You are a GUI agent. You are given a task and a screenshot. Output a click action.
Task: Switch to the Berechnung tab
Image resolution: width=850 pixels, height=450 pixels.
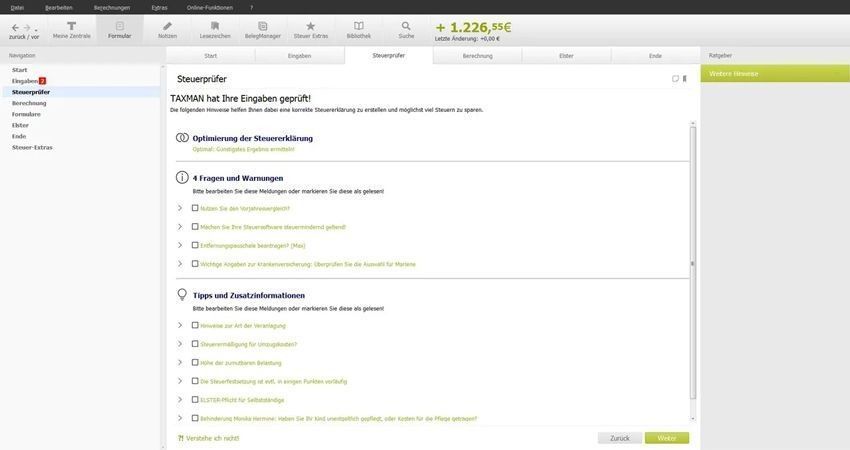(477, 56)
